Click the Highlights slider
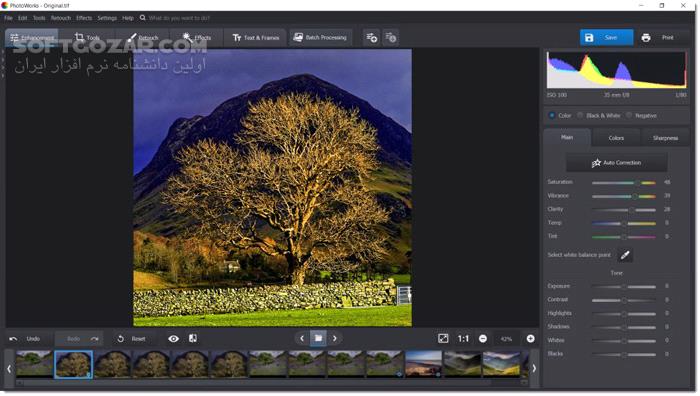The width and height of the screenshot is (700, 396). (624, 314)
